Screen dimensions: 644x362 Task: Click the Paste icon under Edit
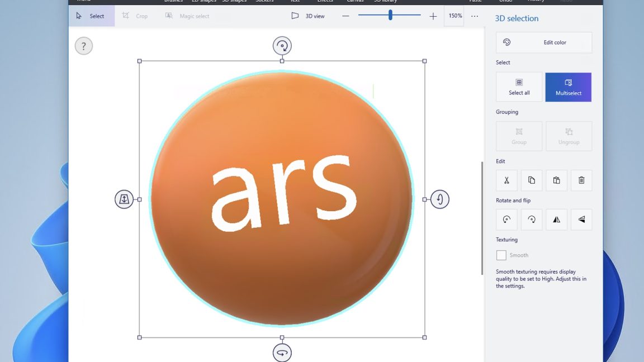pos(556,180)
